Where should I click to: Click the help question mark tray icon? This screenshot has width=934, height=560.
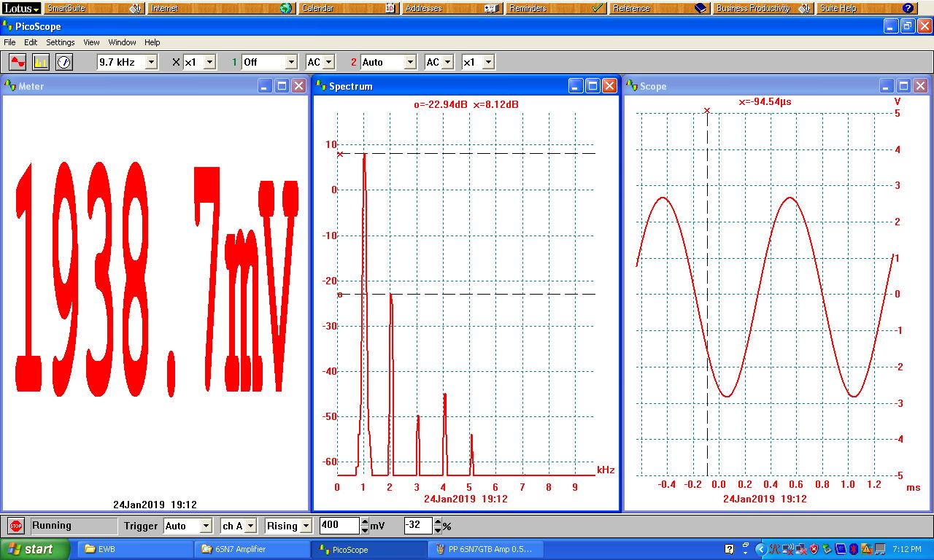729,549
